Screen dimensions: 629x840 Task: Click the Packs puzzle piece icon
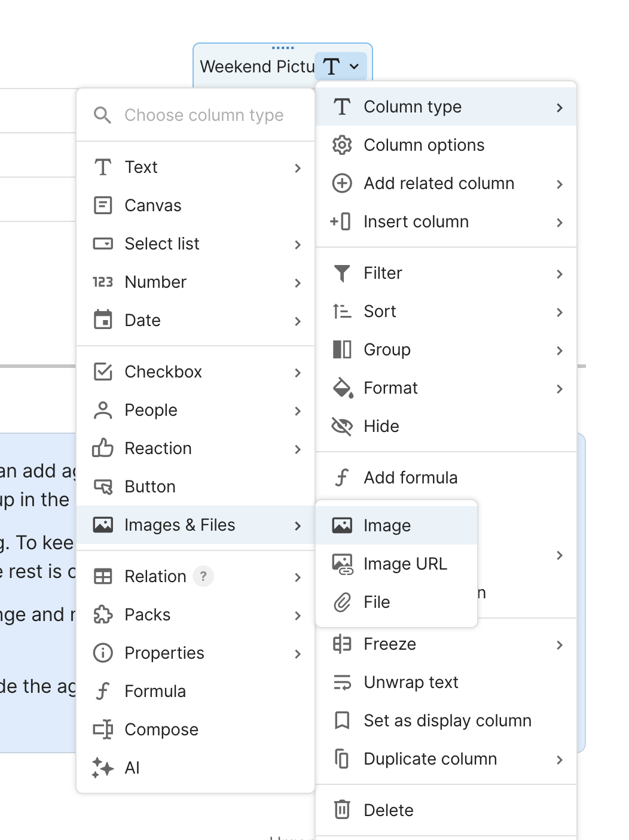pyautogui.click(x=103, y=614)
